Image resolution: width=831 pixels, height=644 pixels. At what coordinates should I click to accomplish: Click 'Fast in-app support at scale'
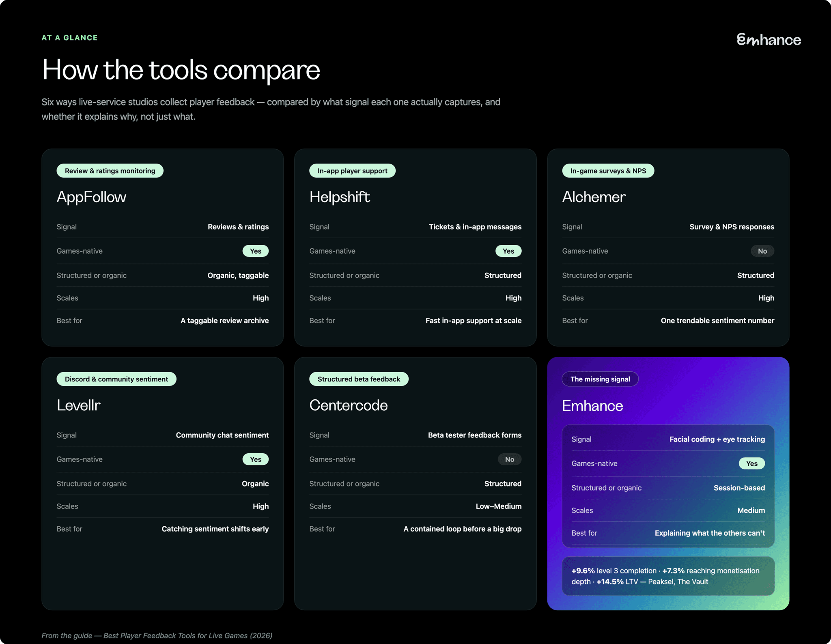coord(474,321)
